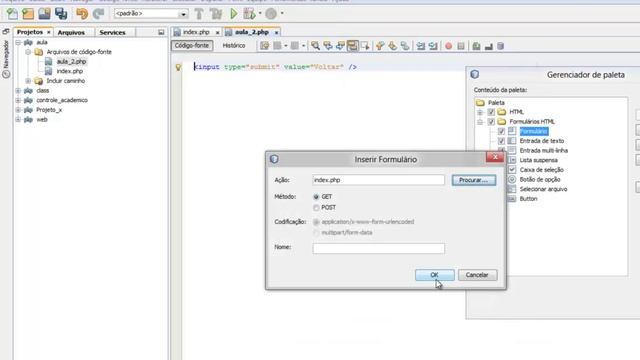Run the project with green play icon
The width and height of the screenshot is (640, 360).
[234, 14]
